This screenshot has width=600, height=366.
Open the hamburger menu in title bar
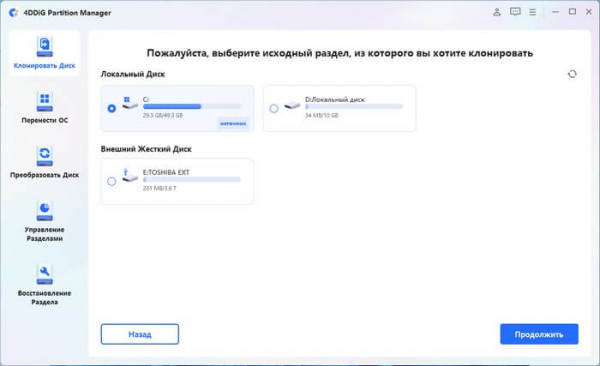click(x=532, y=12)
